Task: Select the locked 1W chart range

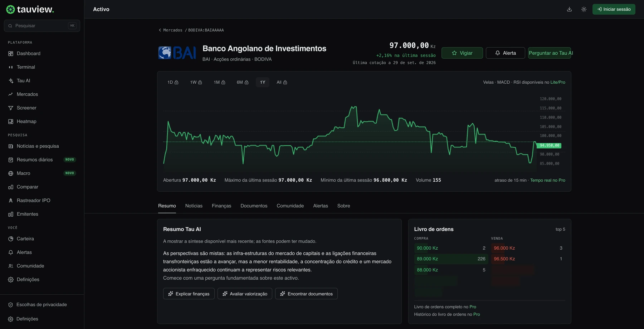Action: (x=196, y=82)
